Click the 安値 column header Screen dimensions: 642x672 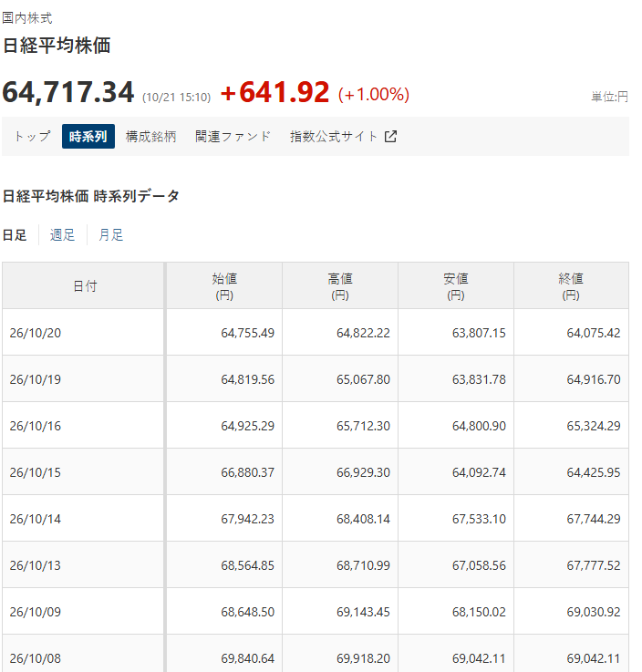456,285
